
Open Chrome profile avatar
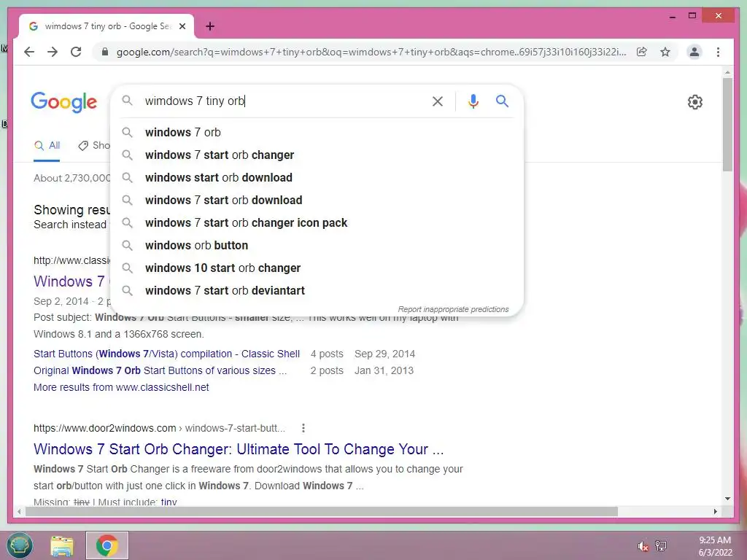click(x=694, y=52)
